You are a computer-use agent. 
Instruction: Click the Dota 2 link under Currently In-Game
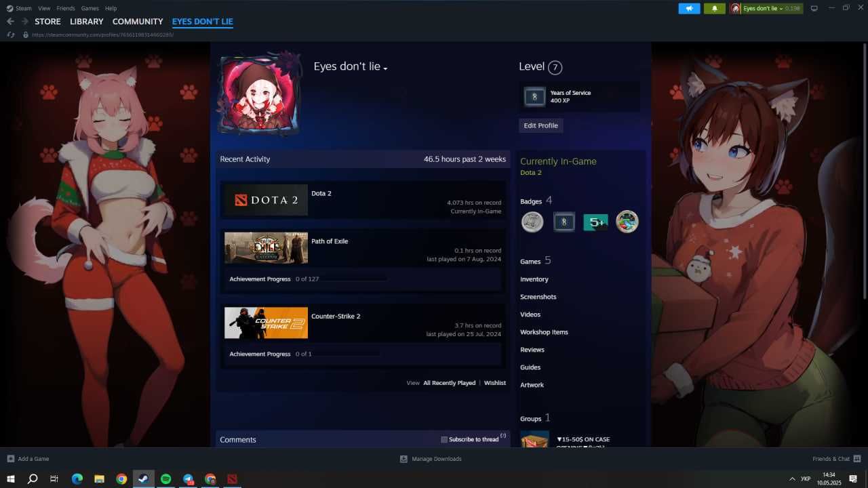530,173
